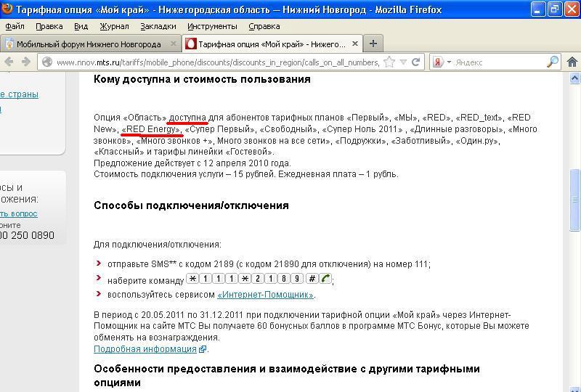The height and width of the screenshot is (392, 581).
Task: Click the hash # key in command
Action: point(312,278)
